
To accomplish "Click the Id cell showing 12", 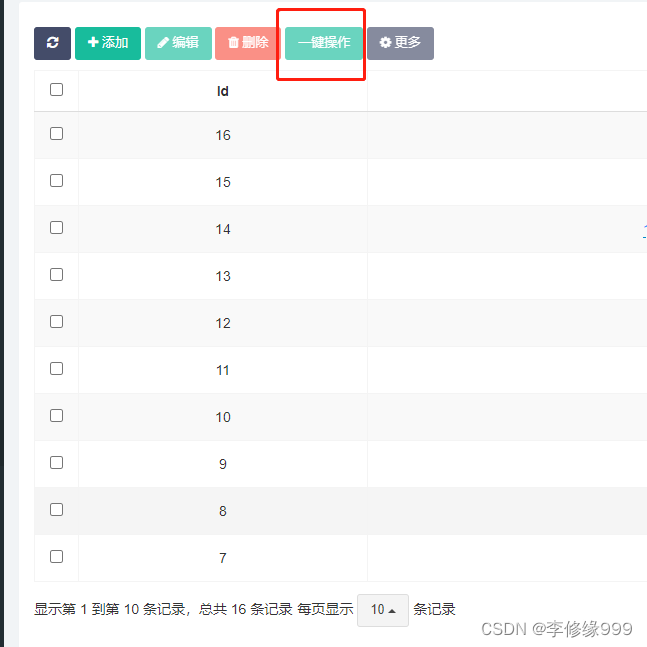I will pos(223,324).
